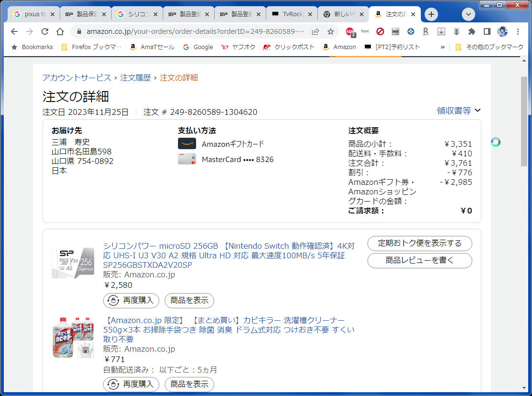This screenshot has height=396, width=532.
Task: Show hidden bookmarks with the » chevron
Action: click(442, 47)
